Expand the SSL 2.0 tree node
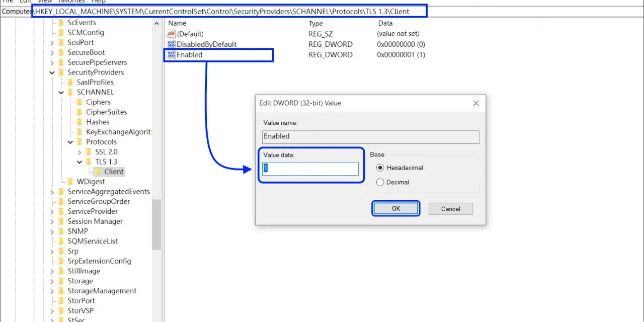 pos(79,152)
